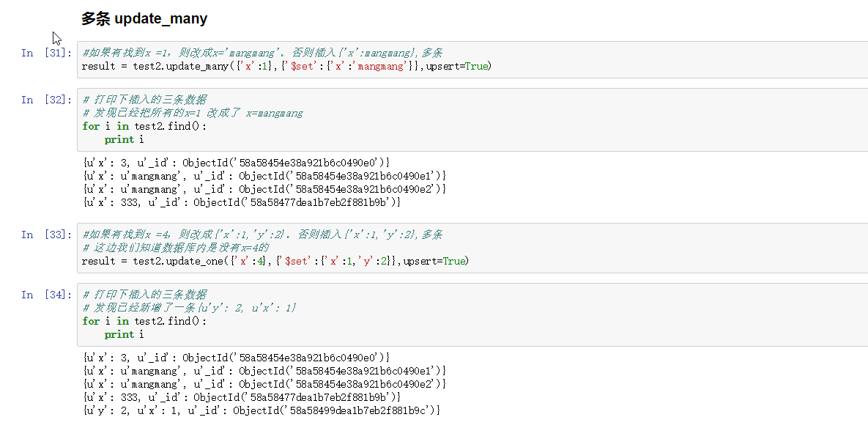
Task: Click the 'print i' line in cell 34
Action: pos(124,334)
